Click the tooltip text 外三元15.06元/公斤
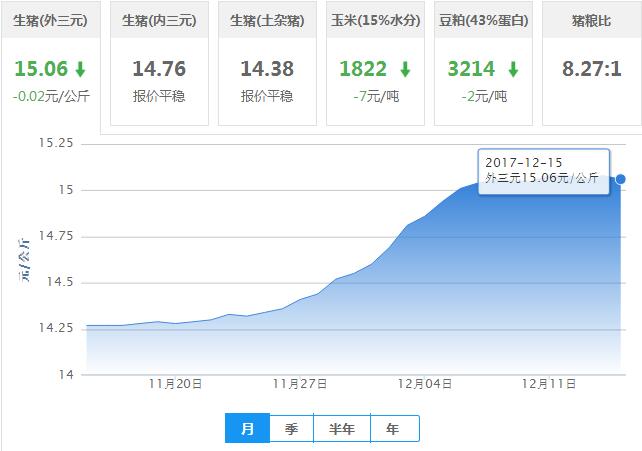The width and height of the screenshot is (642, 451). (x=542, y=178)
